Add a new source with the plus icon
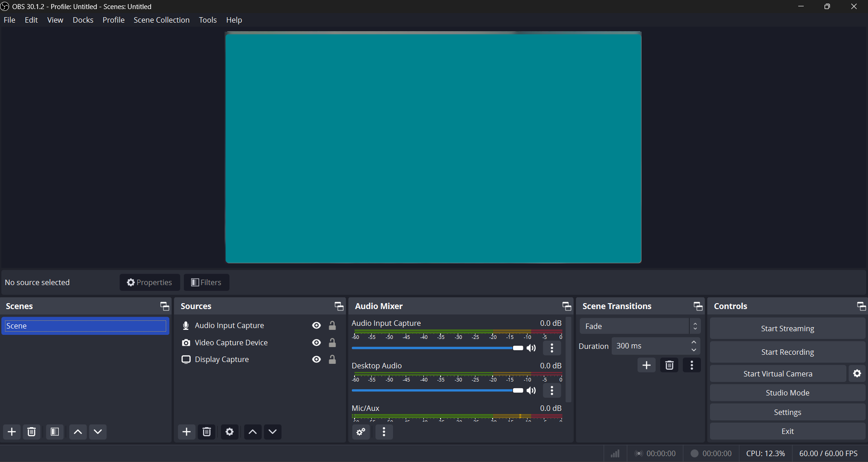This screenshot has width=868, height=462. pos(187,432)
